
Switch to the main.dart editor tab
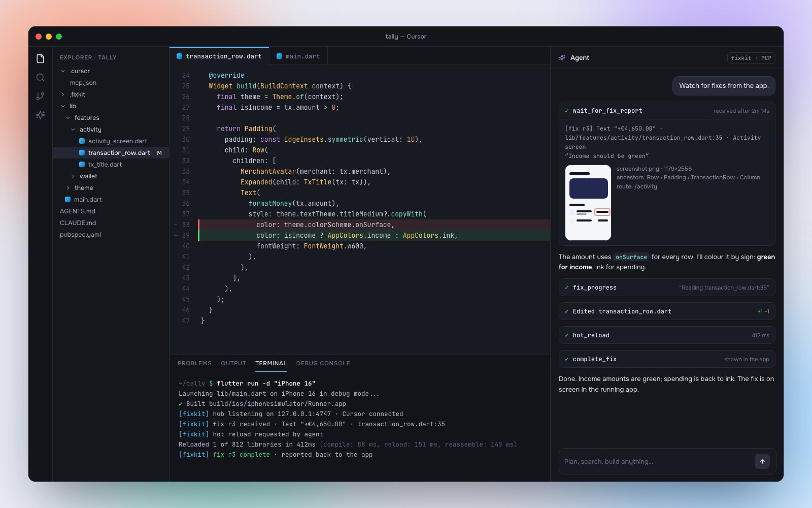(298, 56)
